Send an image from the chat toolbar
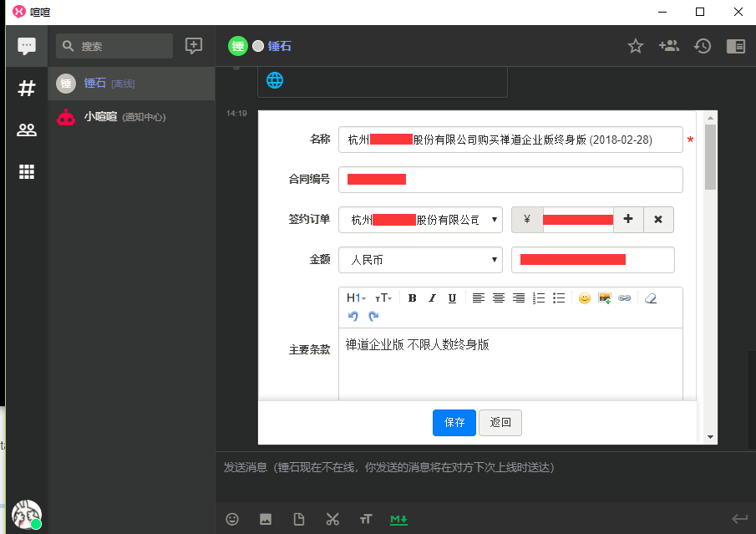 pyautogui.click(x=266, y=519)
